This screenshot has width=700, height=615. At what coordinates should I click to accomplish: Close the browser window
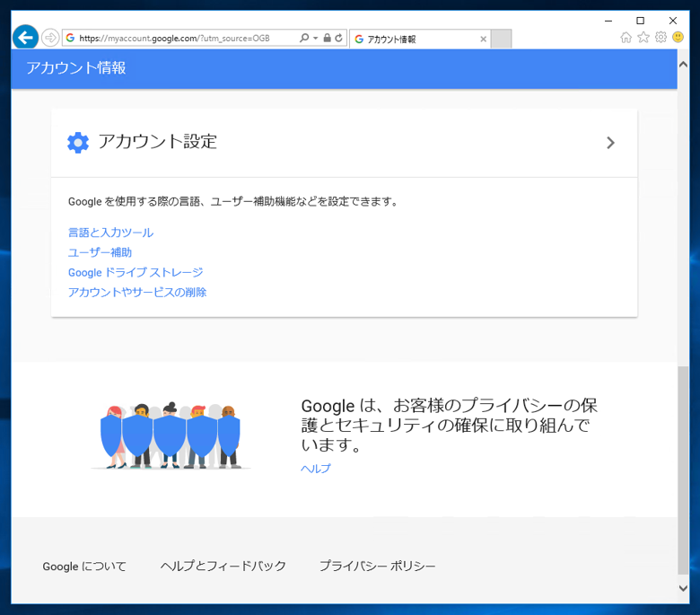coord(673,21)
